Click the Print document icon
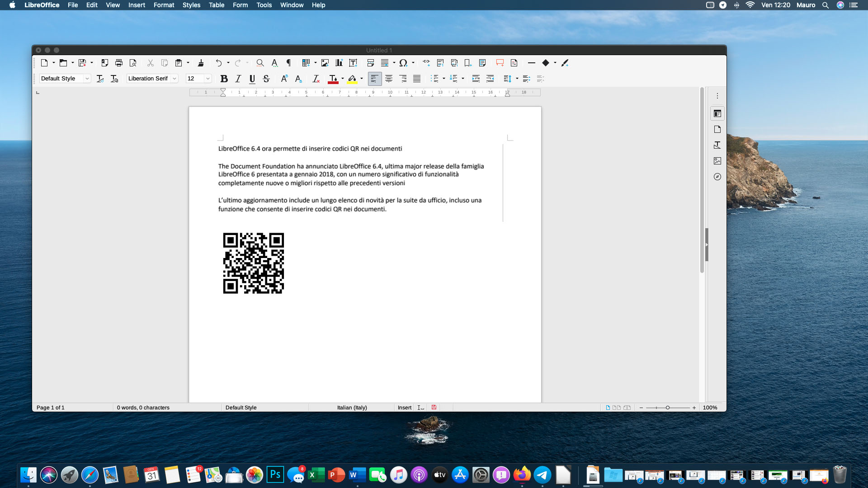This screenshot has width=868, height=488. click(119, 63)
